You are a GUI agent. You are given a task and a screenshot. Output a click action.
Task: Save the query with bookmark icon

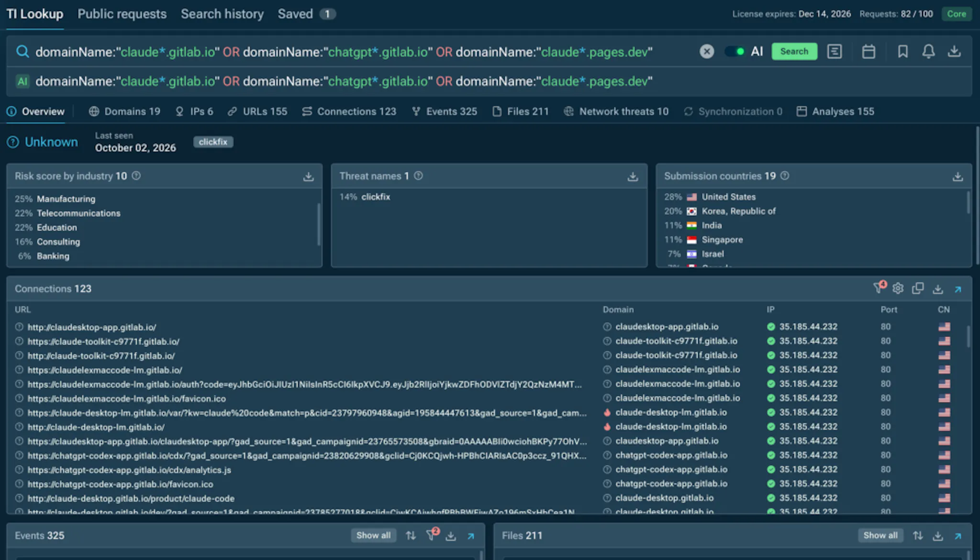tap(902, 51)
